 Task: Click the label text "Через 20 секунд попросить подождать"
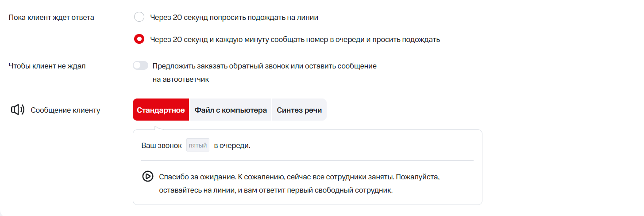pyautogui.click(x=234, y=17)
